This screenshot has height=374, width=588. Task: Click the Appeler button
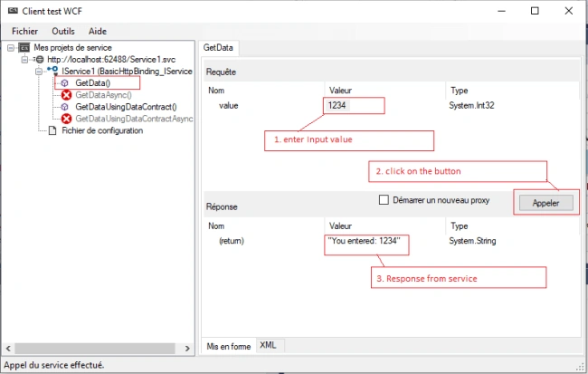point(546,203)
